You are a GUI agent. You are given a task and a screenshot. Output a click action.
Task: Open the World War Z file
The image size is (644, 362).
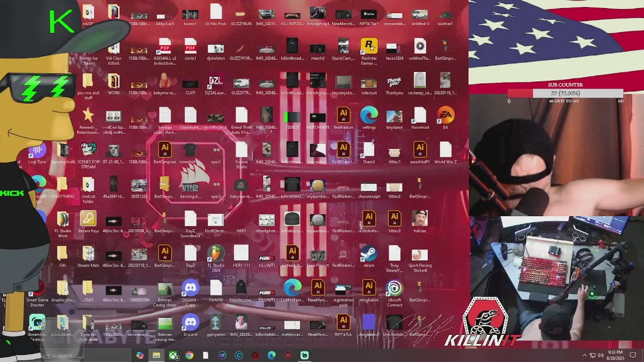tap(445, 150)
